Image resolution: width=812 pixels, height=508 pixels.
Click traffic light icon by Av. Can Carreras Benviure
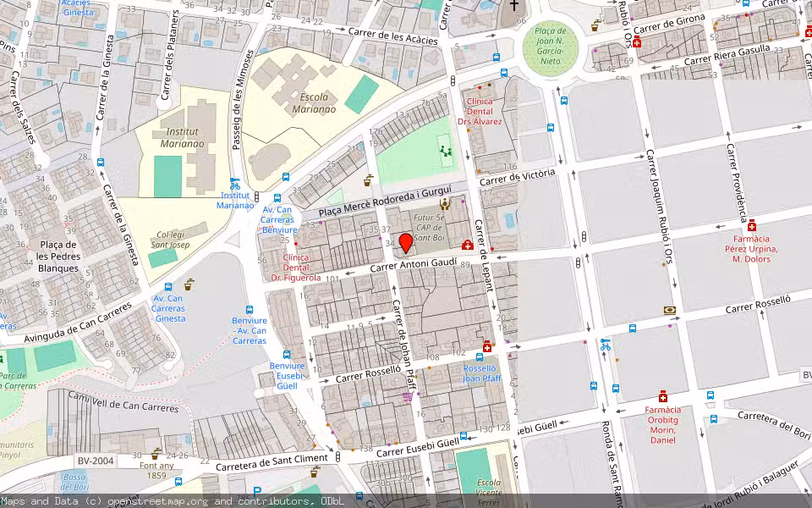[x=256, y=197]
